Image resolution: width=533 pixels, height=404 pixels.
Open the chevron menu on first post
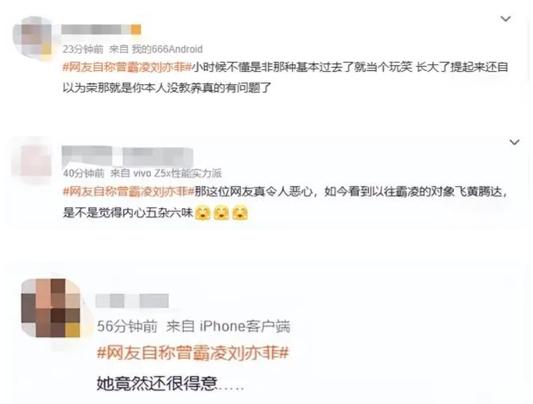(x=506, y=19)
